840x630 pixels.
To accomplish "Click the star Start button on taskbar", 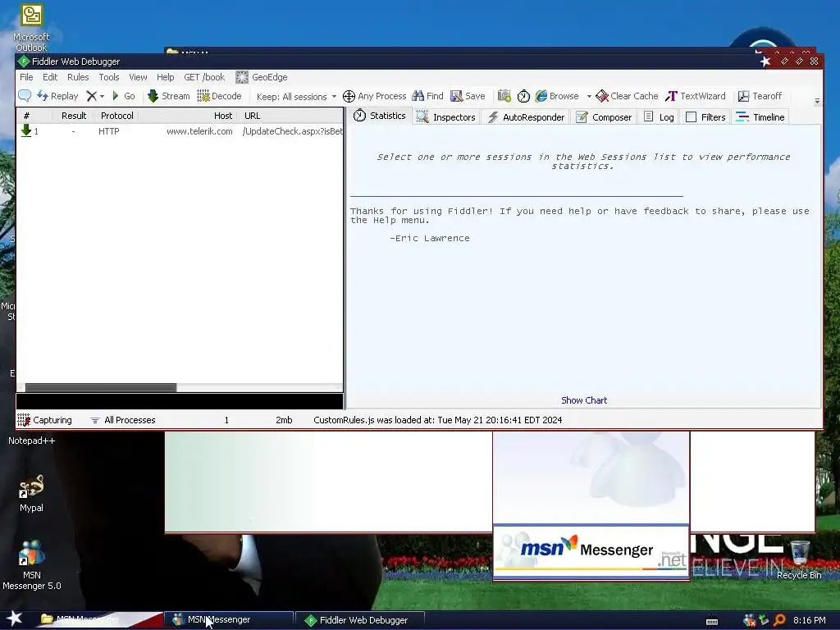I will (15, 619).
